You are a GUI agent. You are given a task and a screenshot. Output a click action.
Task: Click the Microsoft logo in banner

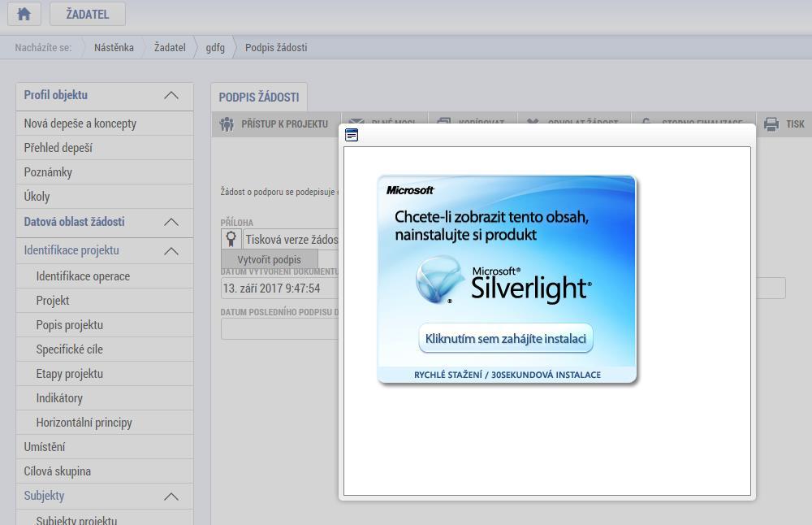click(x=410, y=190)
